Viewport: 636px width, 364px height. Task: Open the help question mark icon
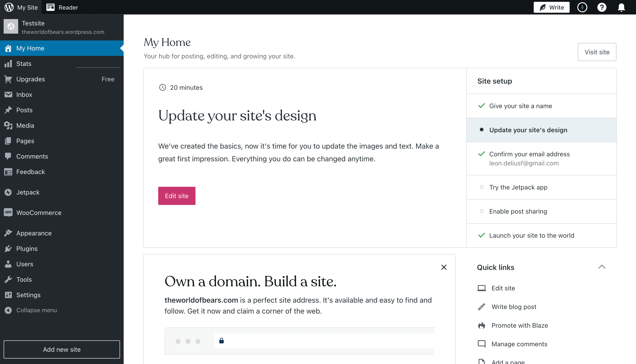point(601,7)
